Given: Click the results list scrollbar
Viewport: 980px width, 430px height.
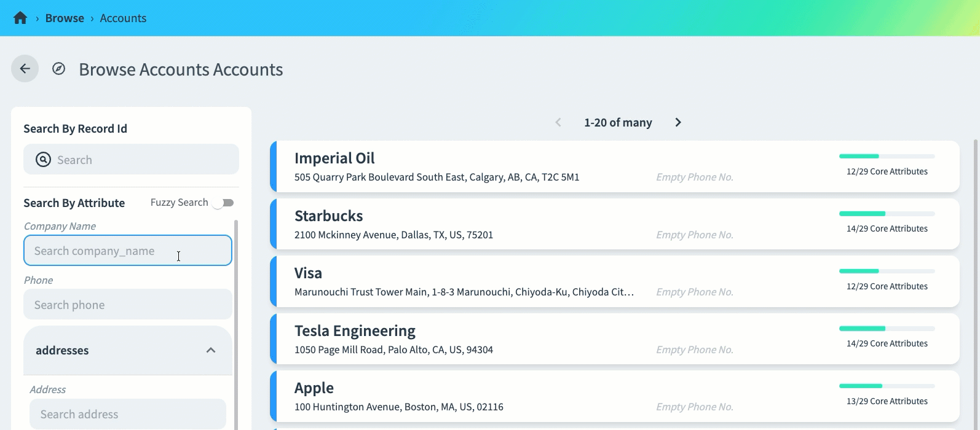Looking at the screenshot, I should pos(976,284).
